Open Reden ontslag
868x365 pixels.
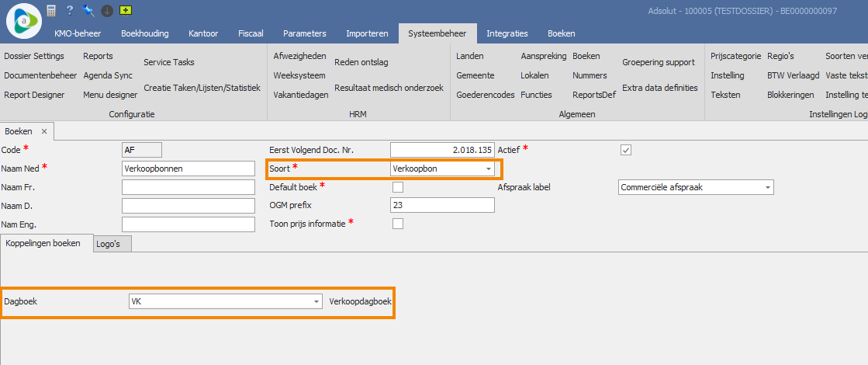[361, 62]
